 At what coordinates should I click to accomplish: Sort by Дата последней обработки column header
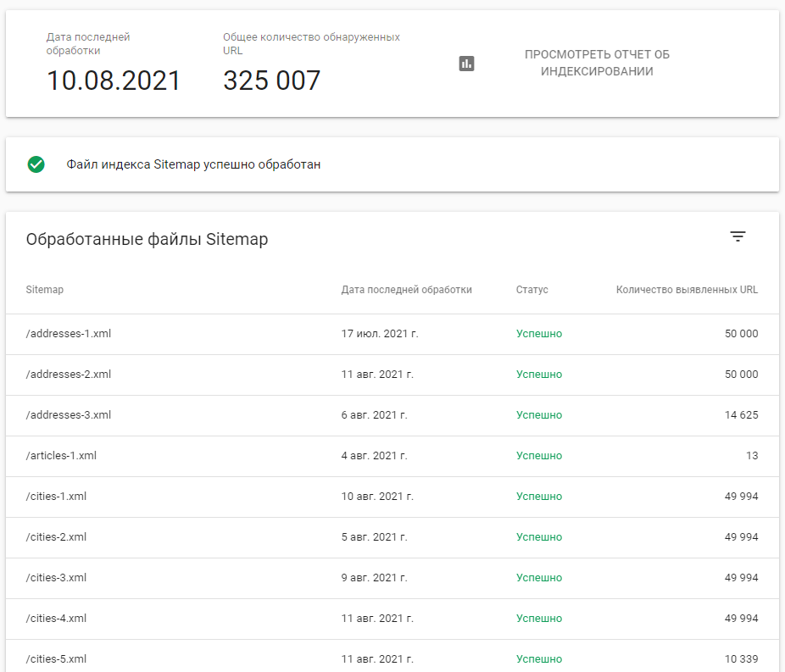tap(406, 290)
